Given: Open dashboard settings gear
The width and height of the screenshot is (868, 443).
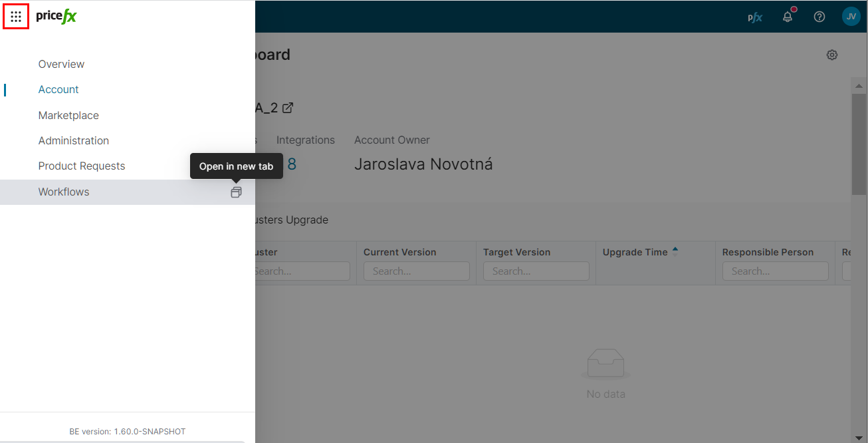Looking at the screenshot, I should 831,55.
